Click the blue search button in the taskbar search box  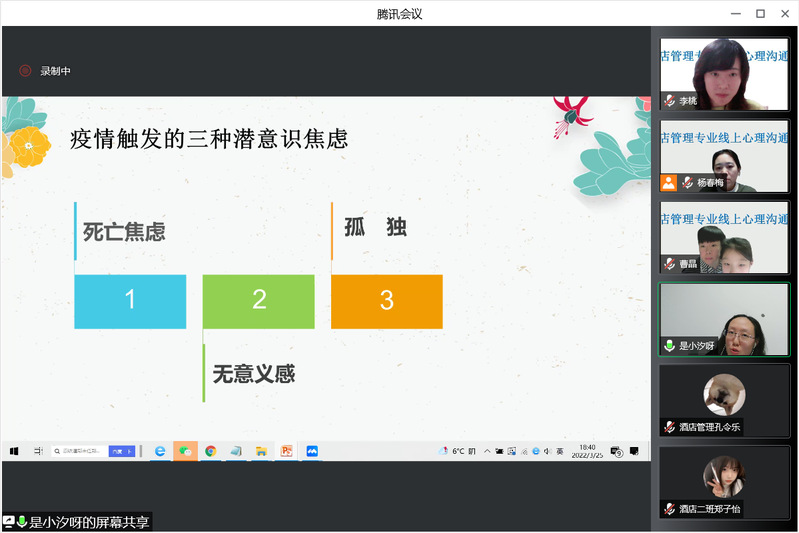(x=121, y=451)
